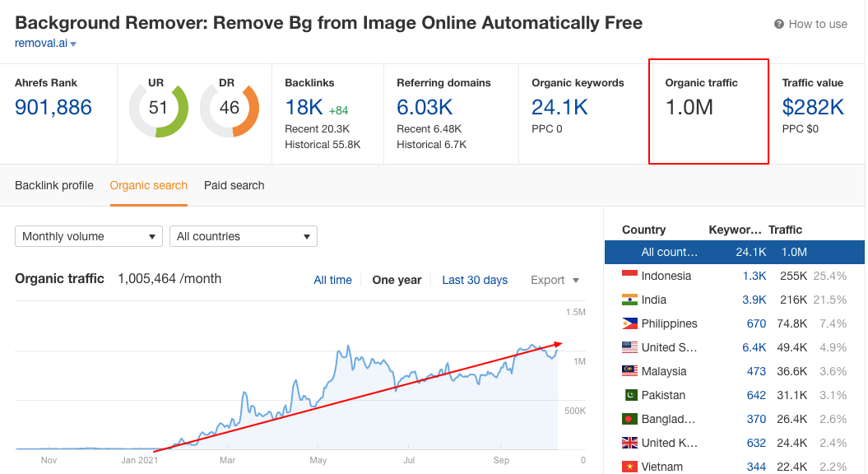Expand the Export menu
This screenshot has width=868, height=474.
[x=555, y=280]
